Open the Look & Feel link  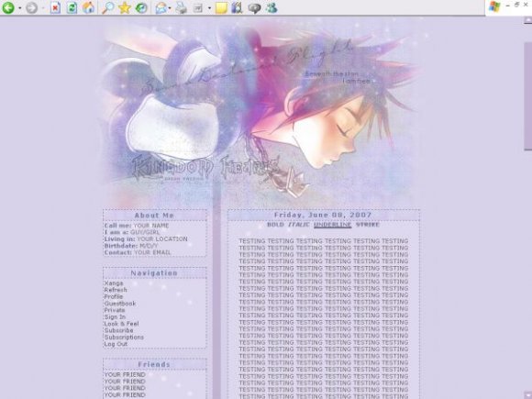121,324
